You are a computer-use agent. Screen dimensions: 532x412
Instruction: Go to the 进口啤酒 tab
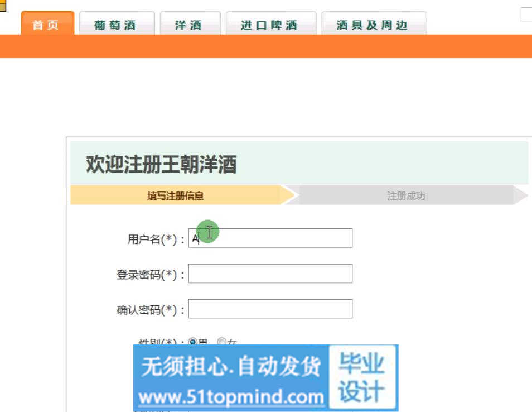[271, 23]
